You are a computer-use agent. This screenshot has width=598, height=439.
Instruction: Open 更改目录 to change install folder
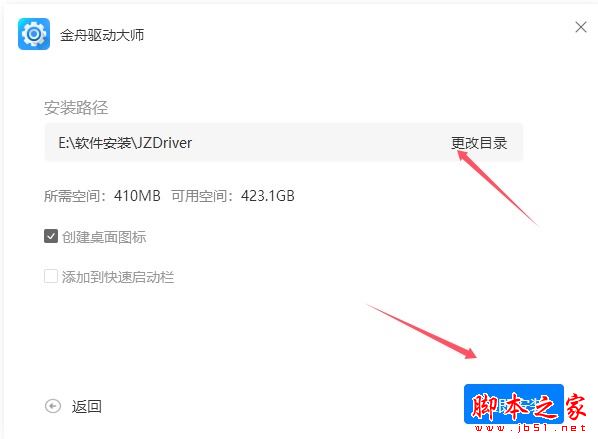click(479, 143)
